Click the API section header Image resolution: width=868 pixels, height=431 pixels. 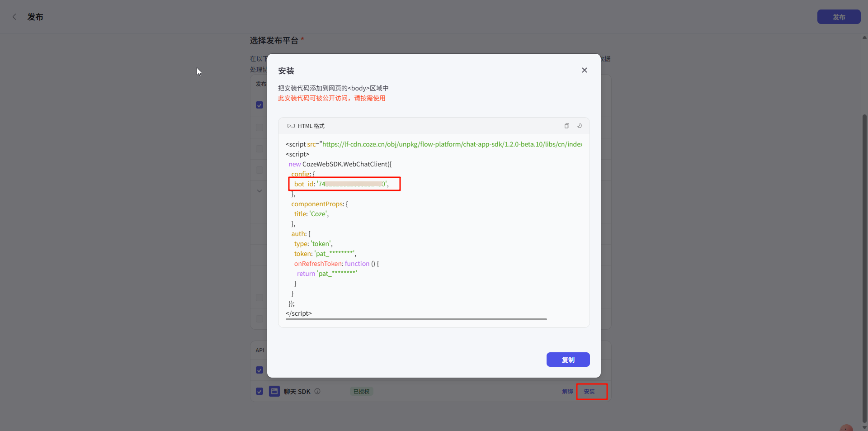tap(260, 350)
